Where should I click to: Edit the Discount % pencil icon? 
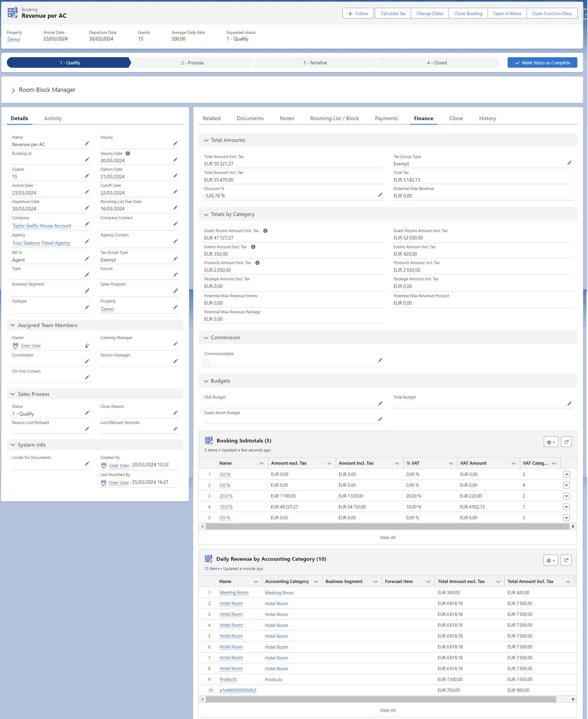click(x=380, y=195)
